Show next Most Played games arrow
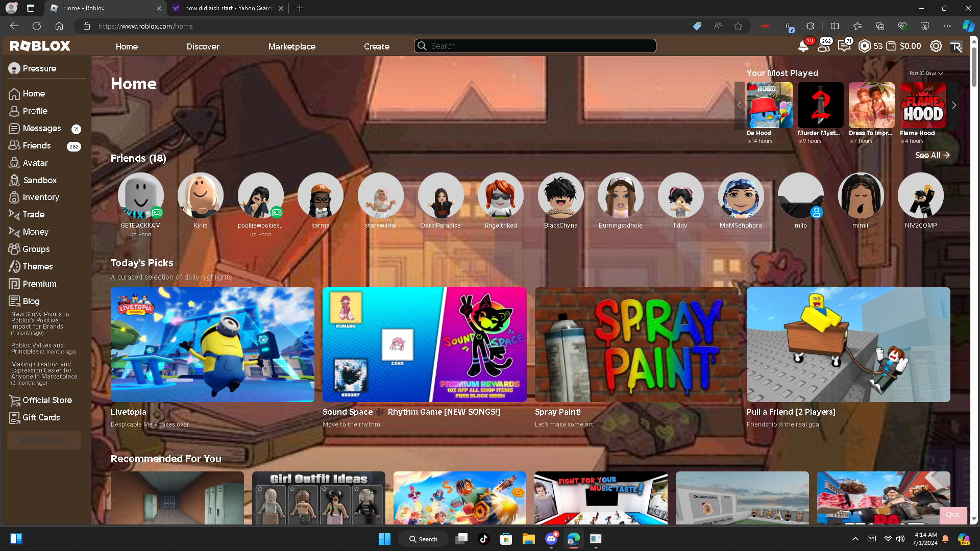This screenshot has height=551, width=980. 953,106
